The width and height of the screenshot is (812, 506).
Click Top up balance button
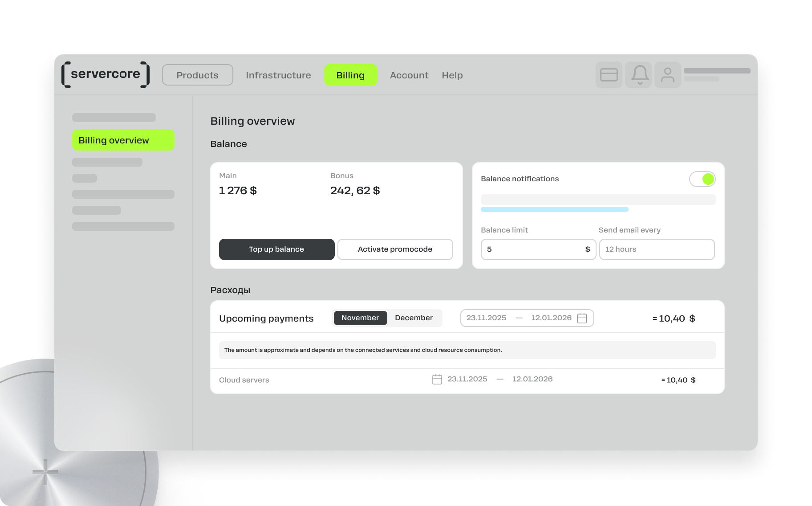pos(276,249)
